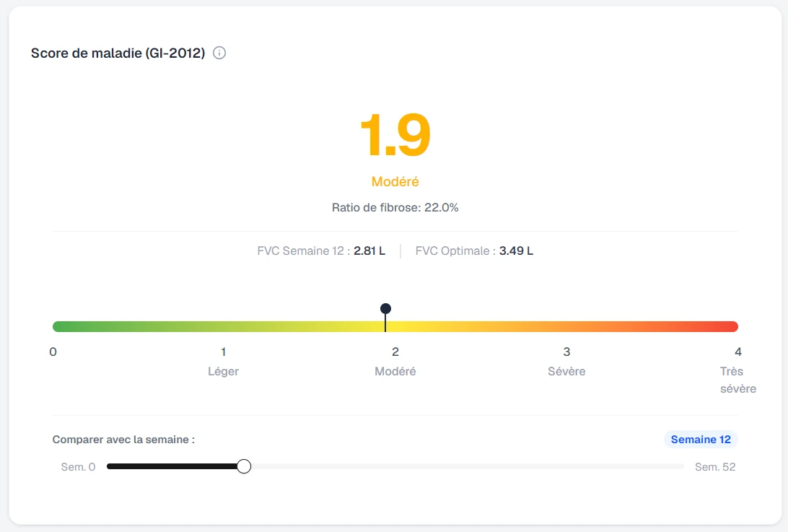Click the score marker pin on the gradient bar

(x=385, y=308)
